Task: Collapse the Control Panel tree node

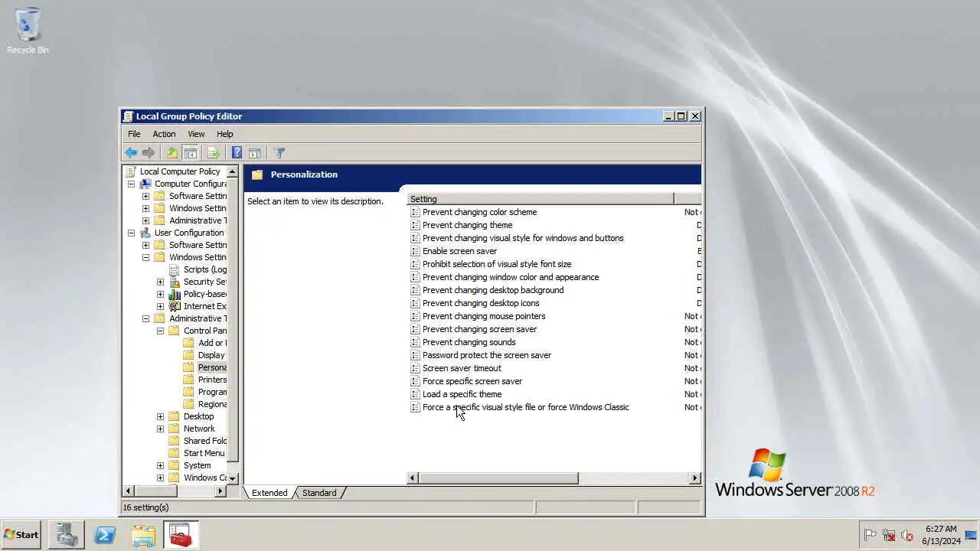Action: click(160, 331)
